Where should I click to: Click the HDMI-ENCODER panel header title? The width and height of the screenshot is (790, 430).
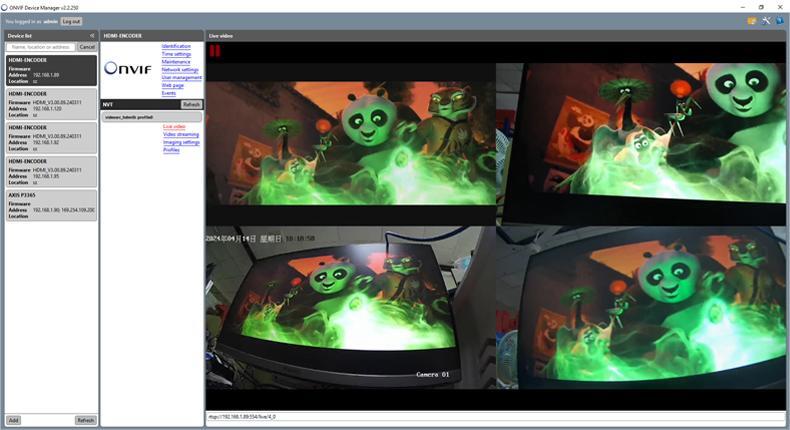pos(122,36)
